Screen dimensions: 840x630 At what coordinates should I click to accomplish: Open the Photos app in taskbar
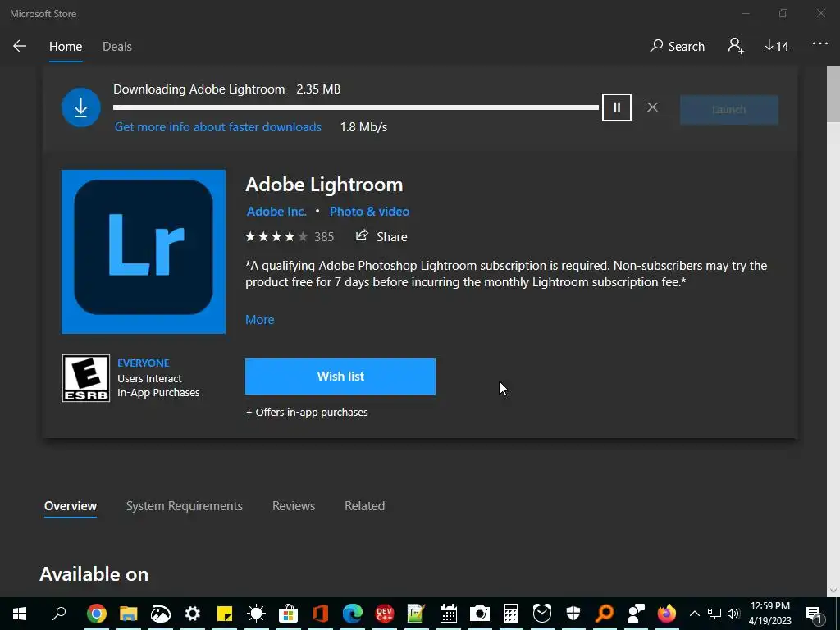(x=161, y=614)
